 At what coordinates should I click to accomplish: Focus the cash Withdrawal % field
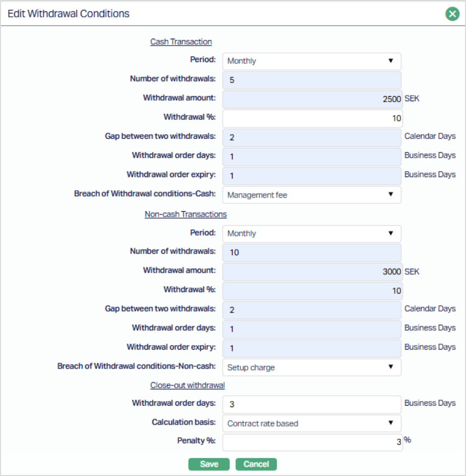[x=311, y=119]
